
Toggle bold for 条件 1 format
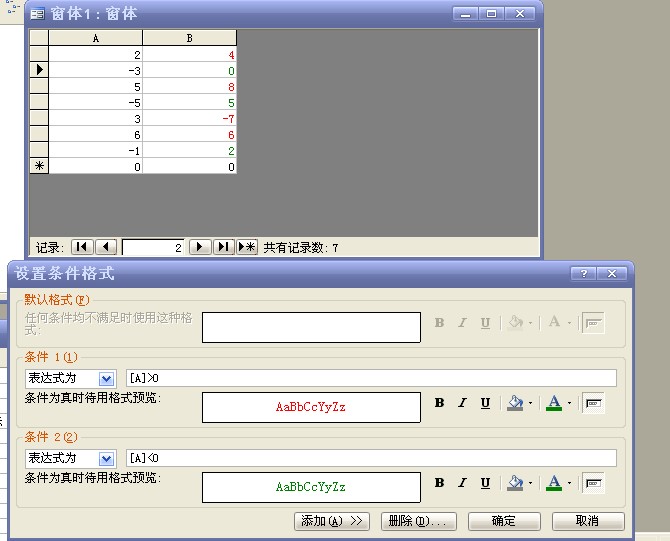coord(439,403)
